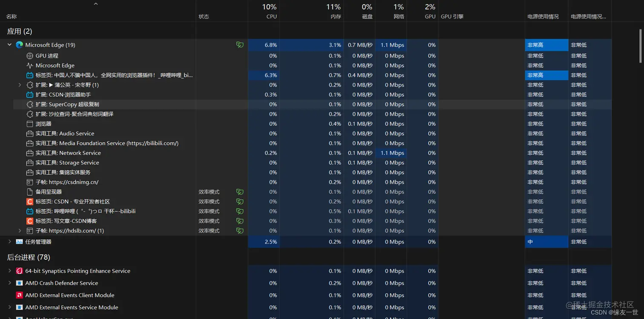Collapse columns using top chevron arrow
The height and width of the screenshot is (319, 644).
pos(96,4)
